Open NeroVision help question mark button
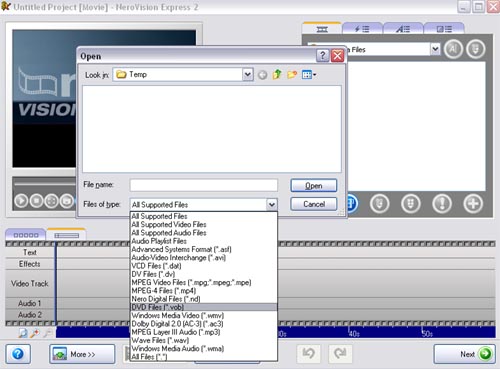Viewport: 500px width, 369px height. coord(18,354)
